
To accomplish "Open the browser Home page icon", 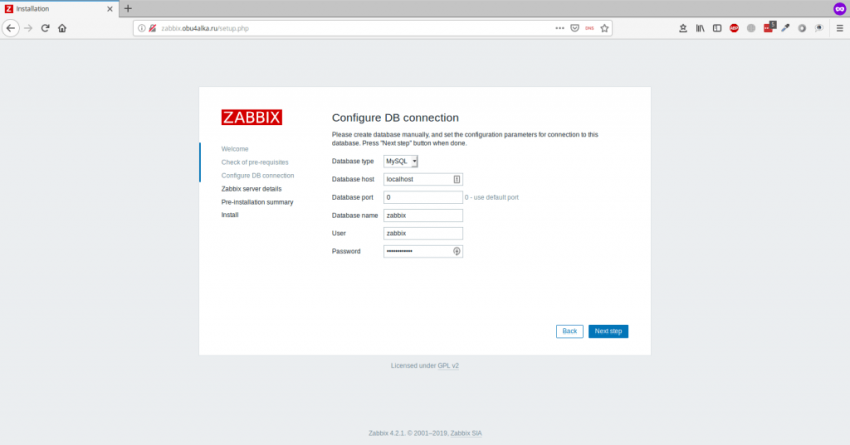I will (62, 28).
